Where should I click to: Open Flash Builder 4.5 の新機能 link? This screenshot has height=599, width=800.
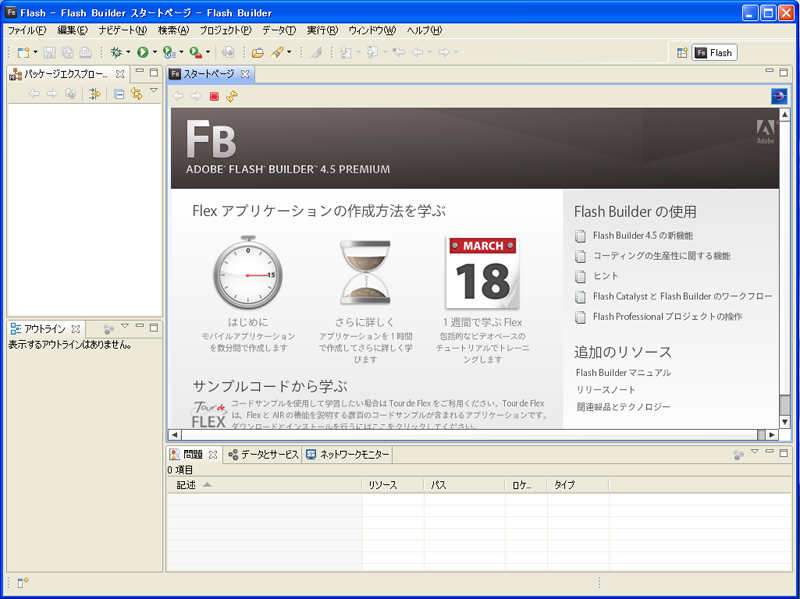tap(643, 236)
